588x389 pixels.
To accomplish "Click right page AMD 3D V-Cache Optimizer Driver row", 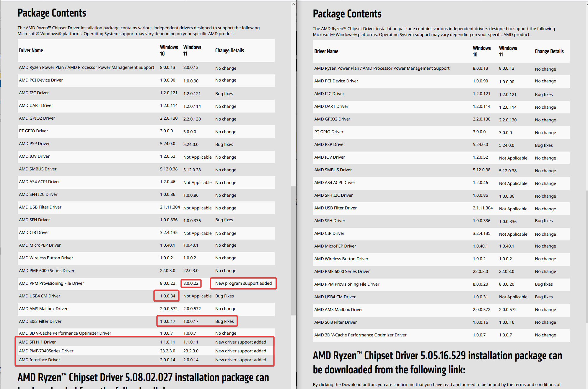I will tap(442, 335).
